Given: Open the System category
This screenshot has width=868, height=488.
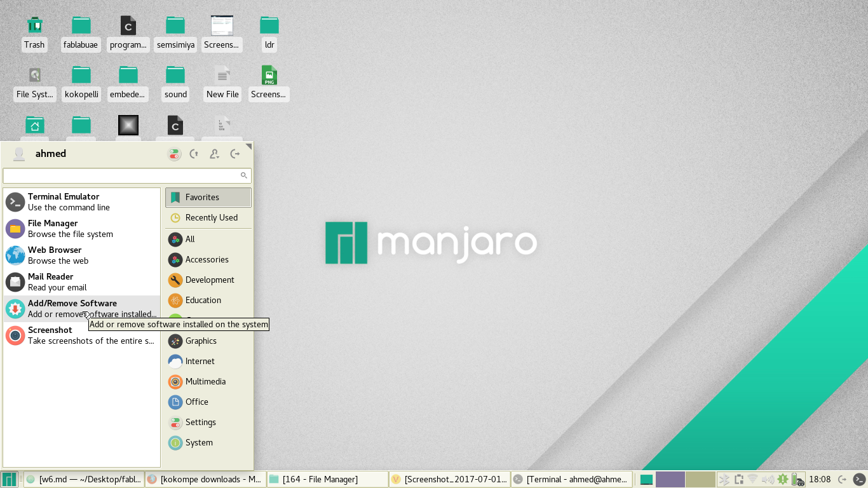Looking at the screenshot, I should (x=208, y=443).
